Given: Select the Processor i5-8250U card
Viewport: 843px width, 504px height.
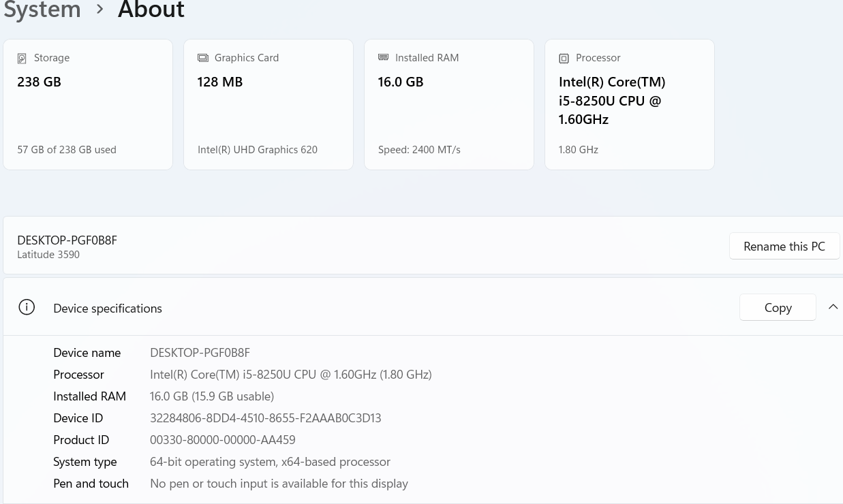Looking at the screenshot, I should pyautogui.click(x=629, y=104).
